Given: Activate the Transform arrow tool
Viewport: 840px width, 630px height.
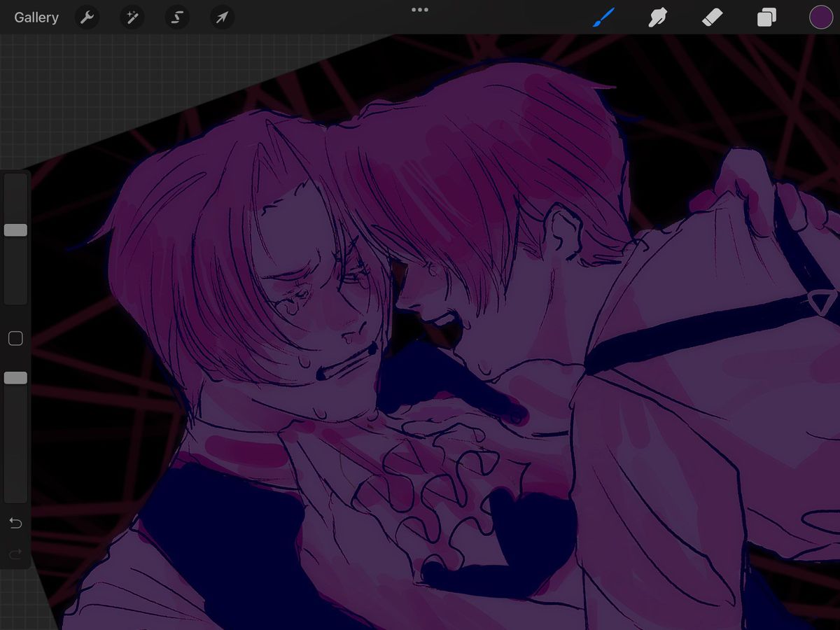Looking at the screenshot, I should click(222, 17).
